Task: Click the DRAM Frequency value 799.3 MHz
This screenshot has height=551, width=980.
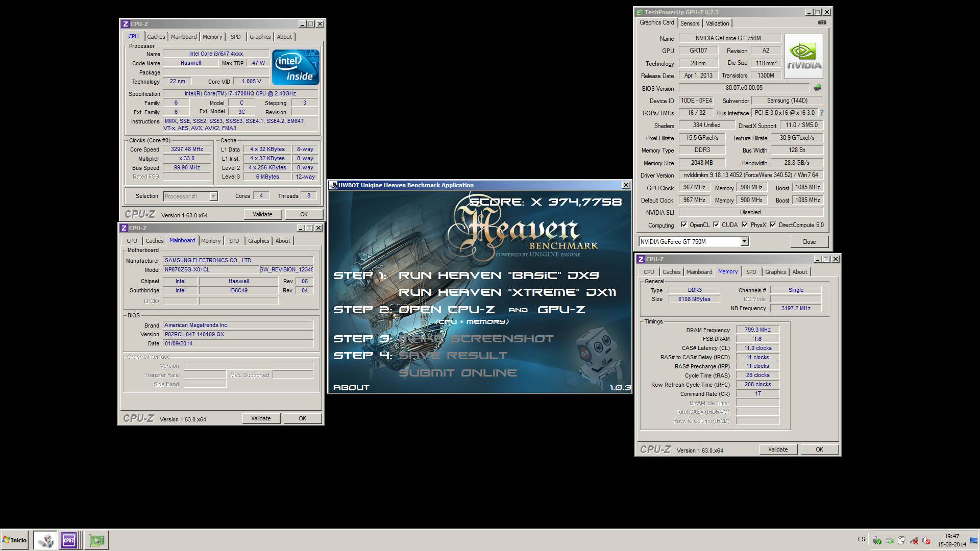Action: pyautogui.click(x=757, y=330)
